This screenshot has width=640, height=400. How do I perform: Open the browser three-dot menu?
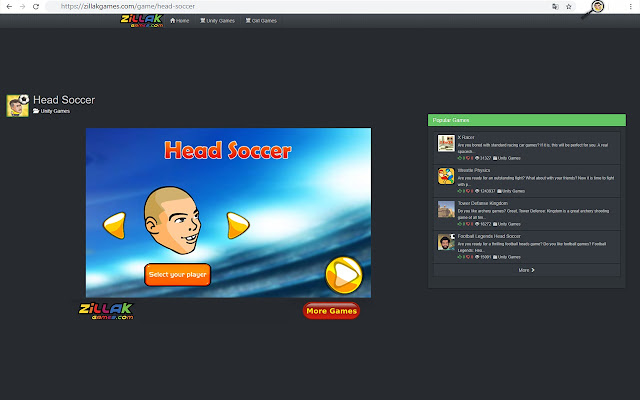tap(631, 7)
